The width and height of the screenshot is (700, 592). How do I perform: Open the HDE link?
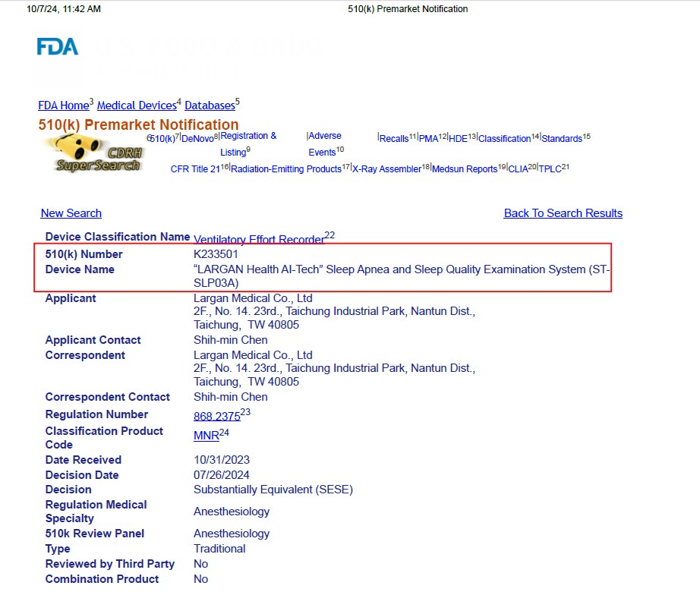tap(458, 138)
